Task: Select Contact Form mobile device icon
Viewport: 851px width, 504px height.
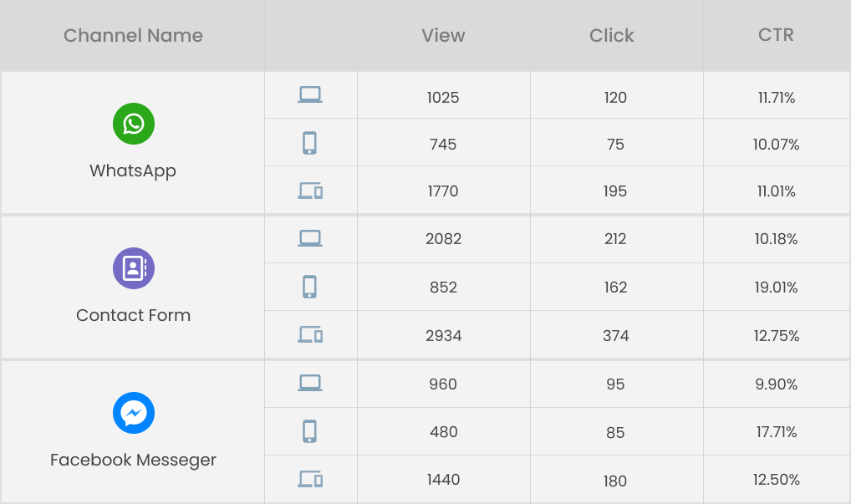Action: (309, 287)
